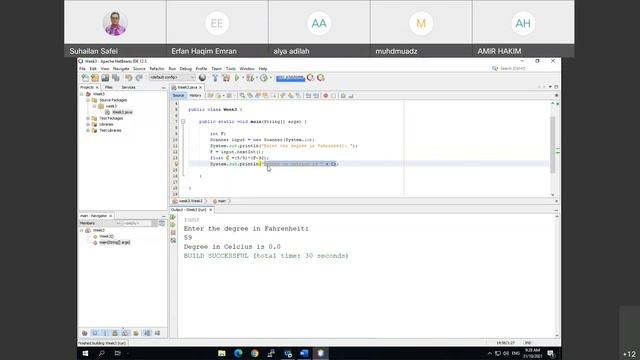Click the Find Selection magnifier icon
Screen dimensions: 640x360
point(242,96)
